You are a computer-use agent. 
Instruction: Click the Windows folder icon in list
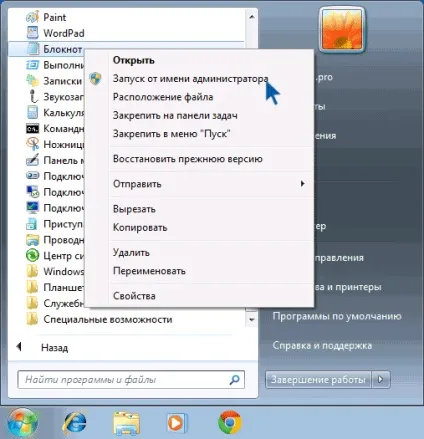tap(32, 271)
